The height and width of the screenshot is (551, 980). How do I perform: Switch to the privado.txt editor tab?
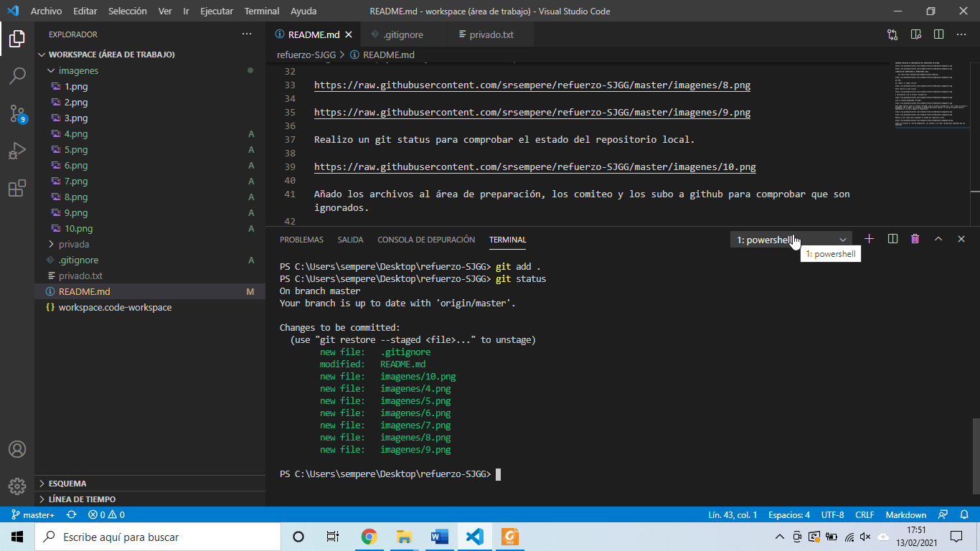(491, 34)
